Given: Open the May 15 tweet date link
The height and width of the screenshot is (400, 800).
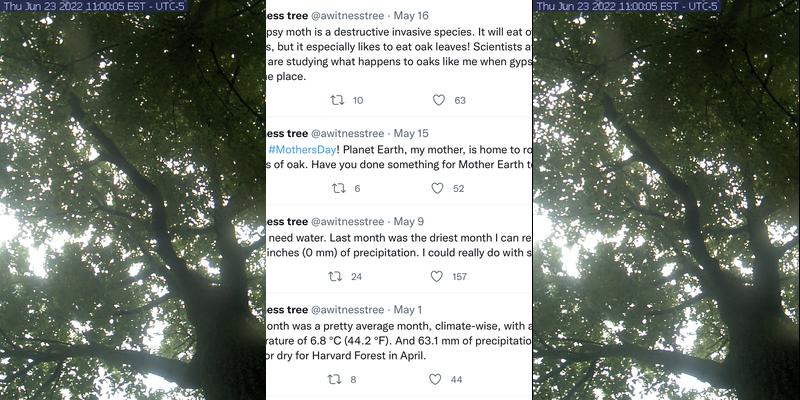Looking at the screenshot, I should 411,133.
